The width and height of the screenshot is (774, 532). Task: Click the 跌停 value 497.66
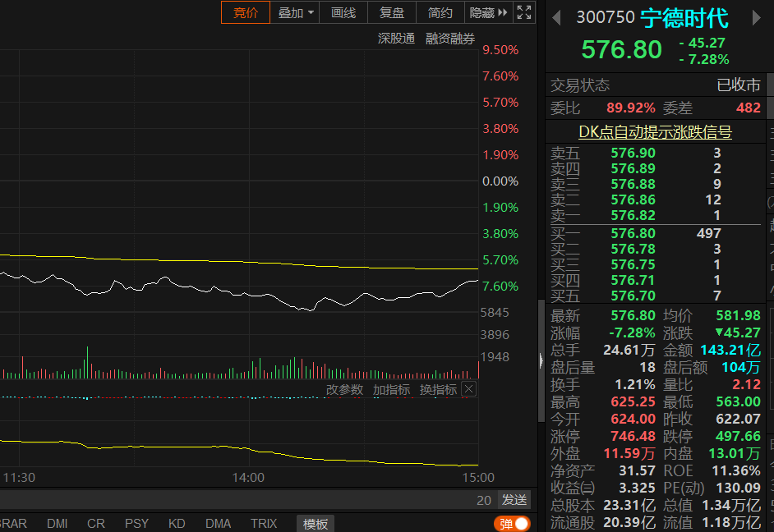[x=738, y=436]
